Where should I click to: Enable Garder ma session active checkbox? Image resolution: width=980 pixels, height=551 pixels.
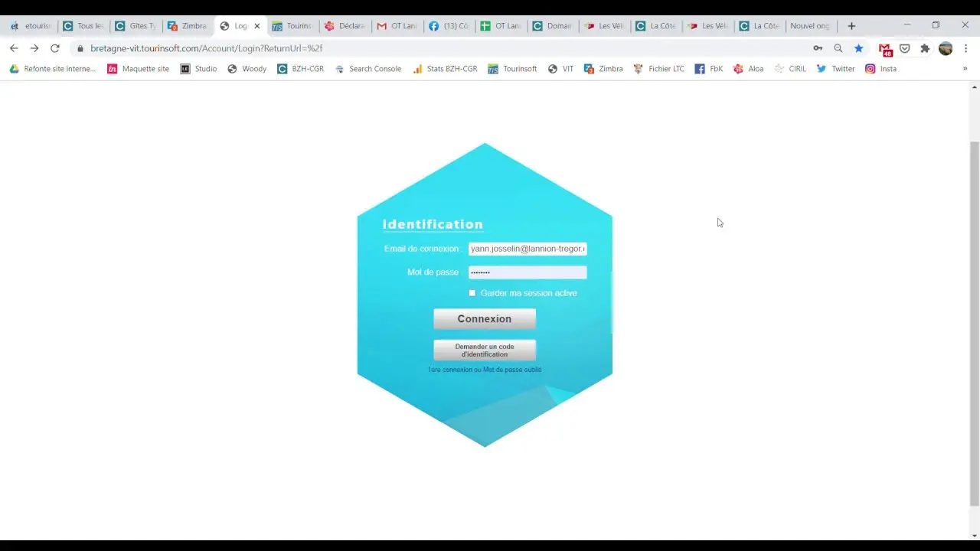[x=472, y=293]
